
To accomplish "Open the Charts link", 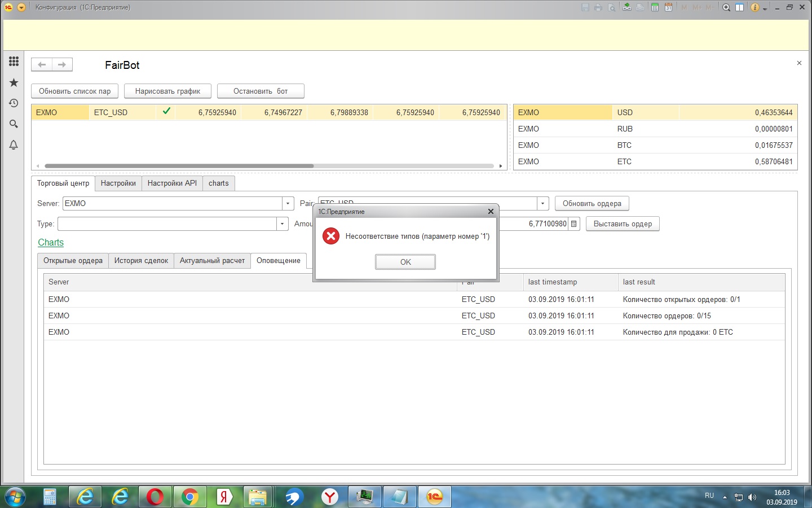I will click(51, 242).
